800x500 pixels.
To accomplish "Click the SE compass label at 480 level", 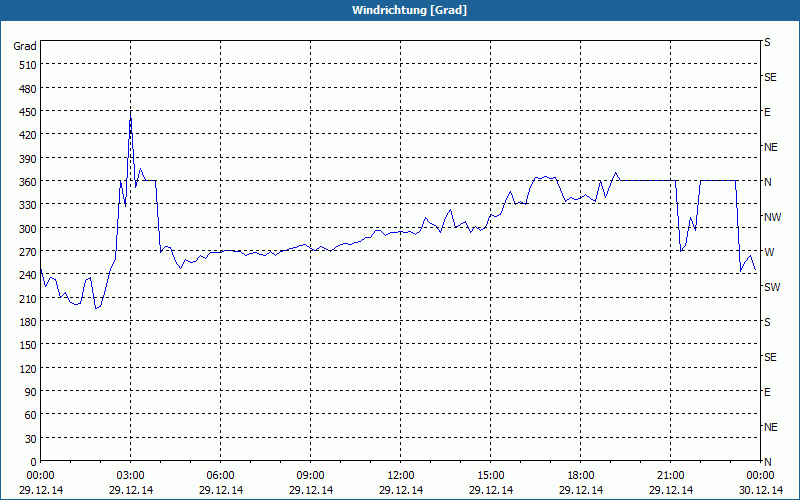I will pos(770,77).
